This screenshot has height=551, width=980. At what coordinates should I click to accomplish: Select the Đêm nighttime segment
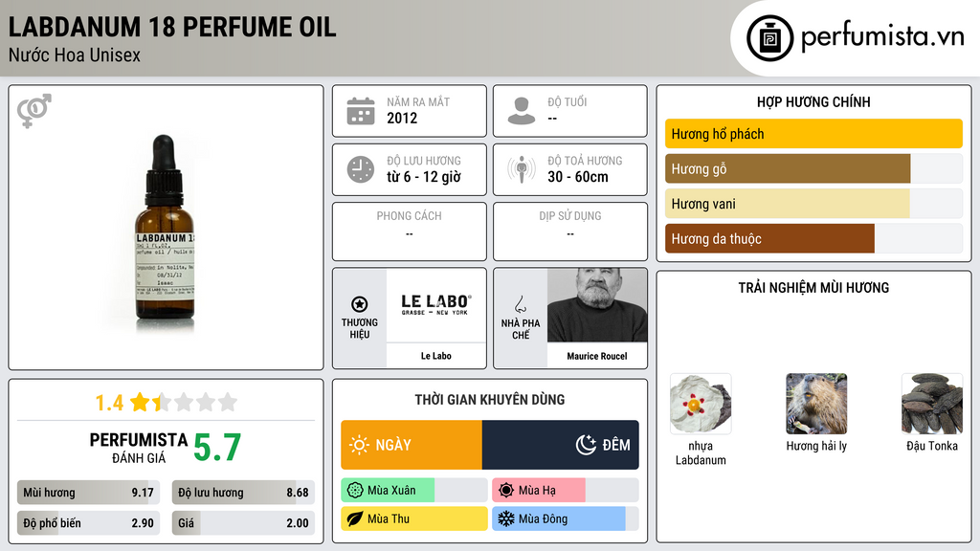click(561, 445)
